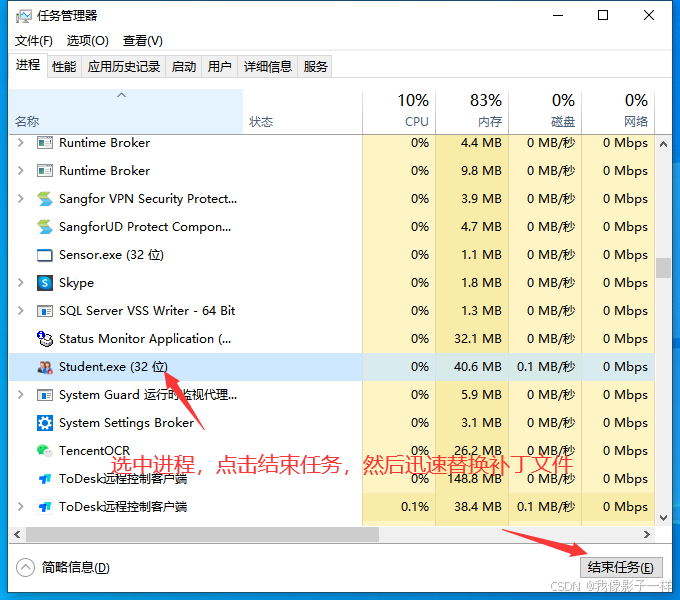Viewport: 680px width, 600px height.
Task: Sort by the 状态 column header
Action: [x=302, y=111]
